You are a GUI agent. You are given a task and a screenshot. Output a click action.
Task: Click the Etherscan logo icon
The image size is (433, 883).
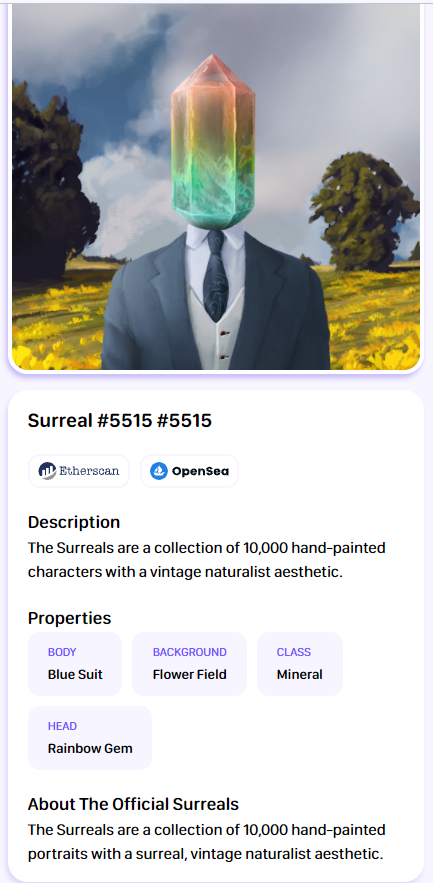click(47, 471)
